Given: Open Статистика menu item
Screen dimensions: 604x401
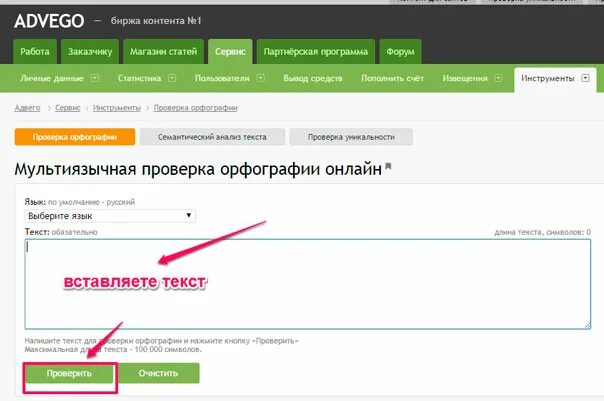Looking at the screenshot, I should [139, 78].
